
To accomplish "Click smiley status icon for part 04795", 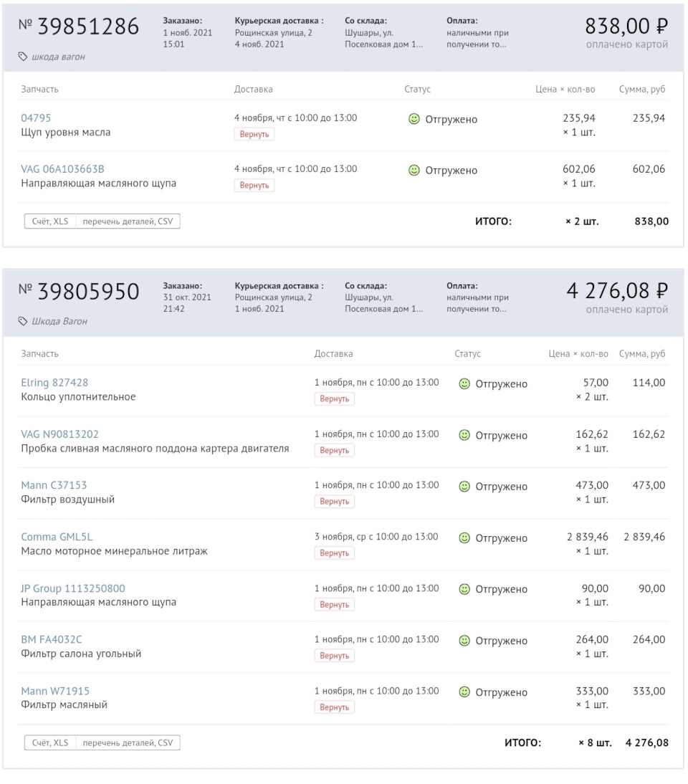I will tap(414, 119).
